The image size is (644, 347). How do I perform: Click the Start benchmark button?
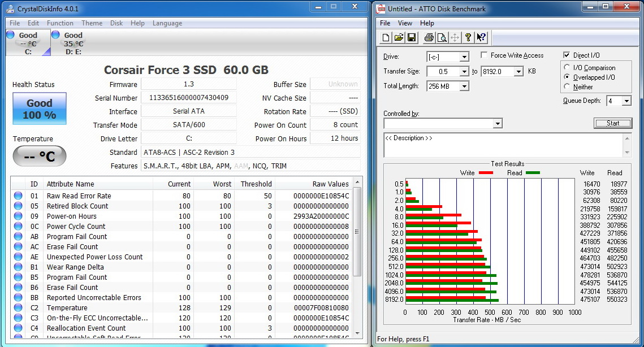click(x=613, y=123)
